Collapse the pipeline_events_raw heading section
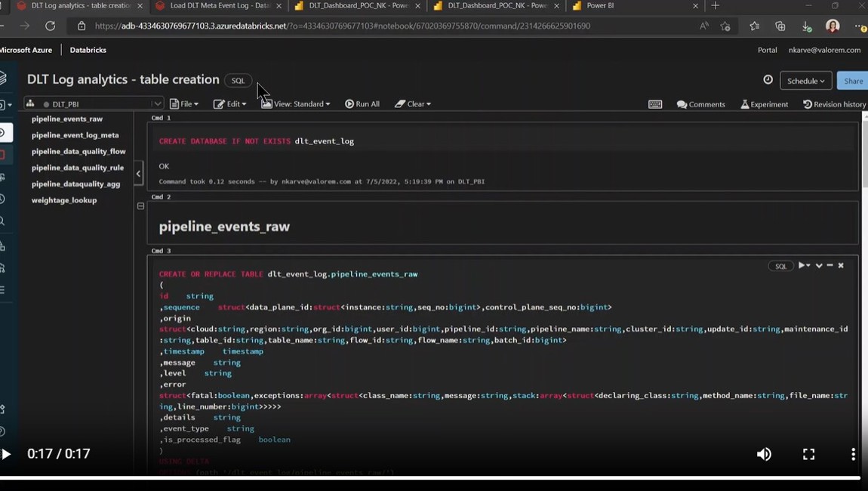This screenshot has width=868, height=491. click(x=140, y=205)
